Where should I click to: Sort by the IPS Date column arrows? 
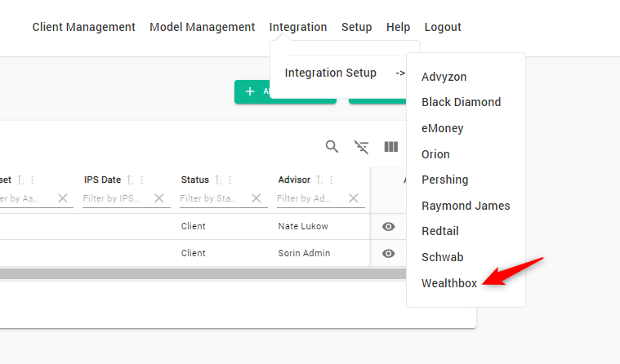[x=130, y=180]
